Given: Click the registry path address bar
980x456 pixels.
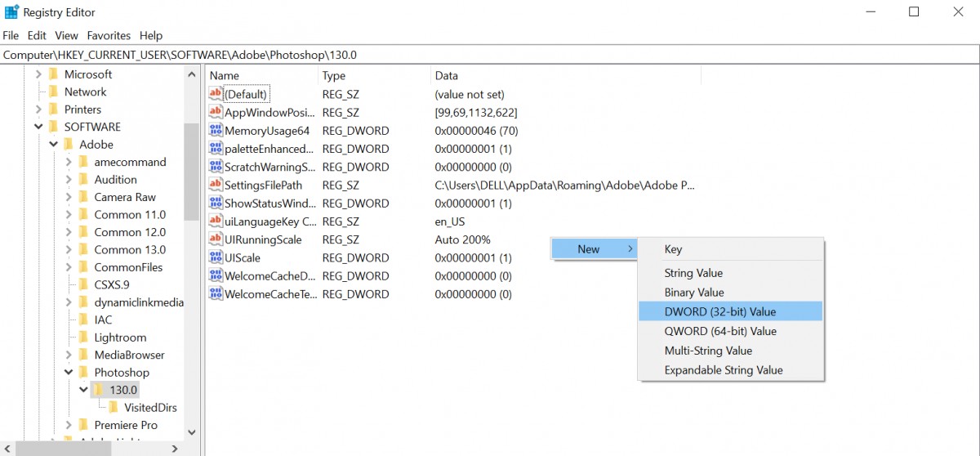Looking at the screenshot, I should pyautogui.click(x=490, y=55).
